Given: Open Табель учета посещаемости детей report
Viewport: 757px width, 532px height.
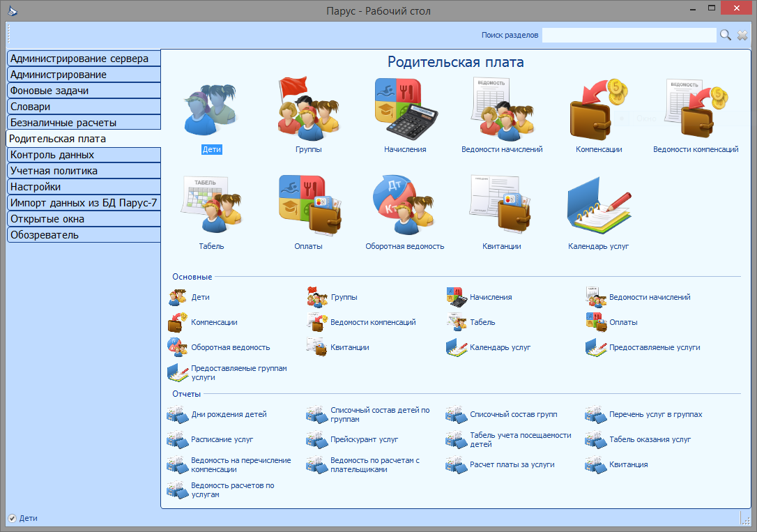Looking at the screenshot, I should point(521,439).
